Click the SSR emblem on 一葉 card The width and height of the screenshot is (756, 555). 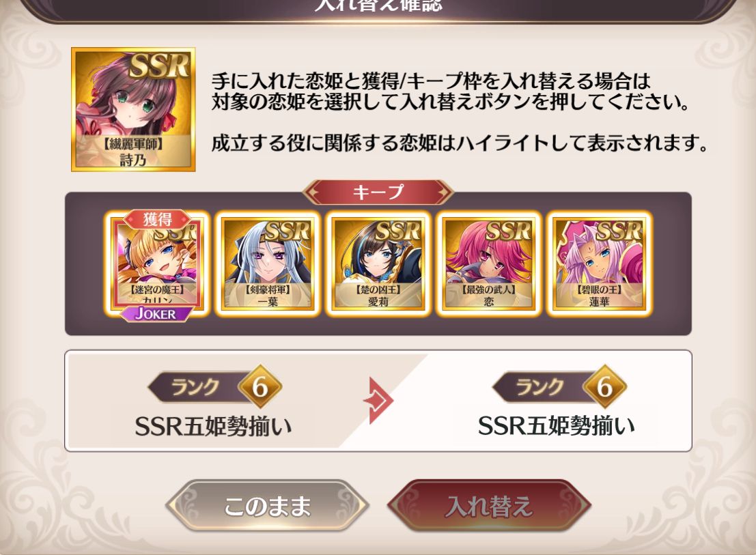click(288, 231)
